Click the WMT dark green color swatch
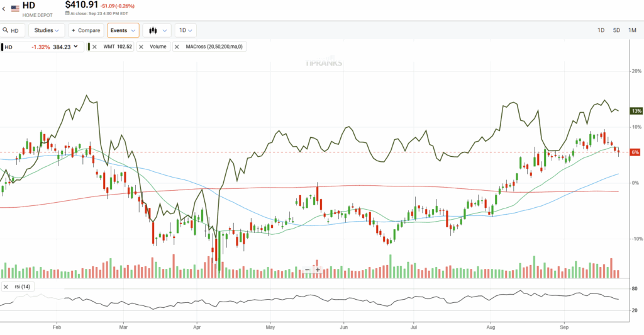Viewport: 644px width, 335px height. (x=89, y=47)
